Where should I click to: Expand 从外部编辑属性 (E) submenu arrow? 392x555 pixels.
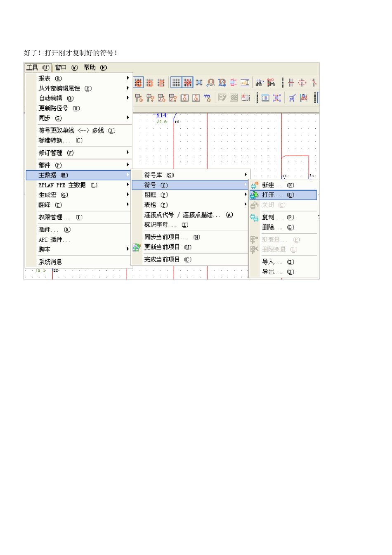coord(128,88)
